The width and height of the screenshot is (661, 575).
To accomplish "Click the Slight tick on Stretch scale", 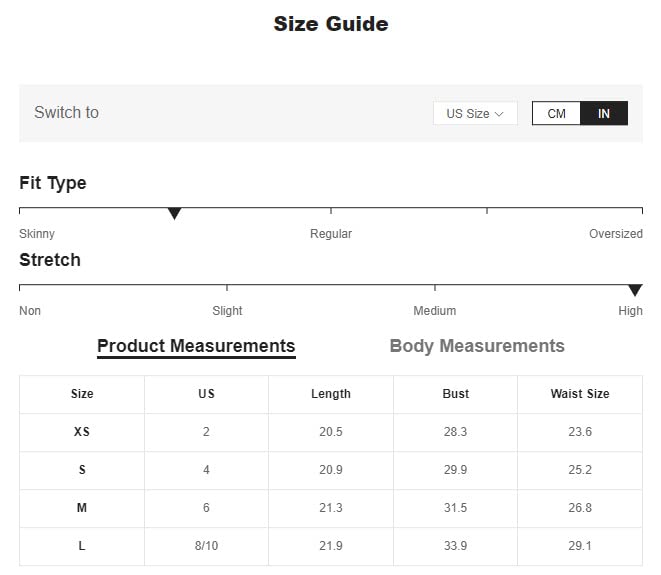I will [x=227, y=288].
